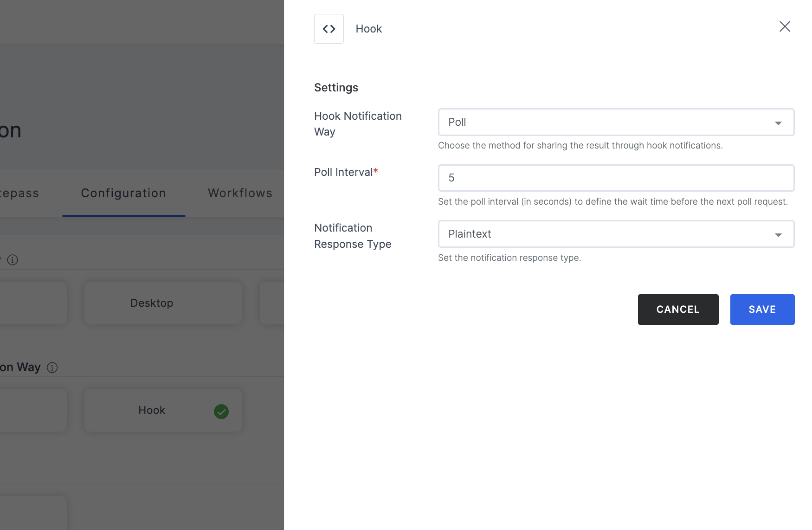Click the 'Set the notification response type' help text

point(509,258)
